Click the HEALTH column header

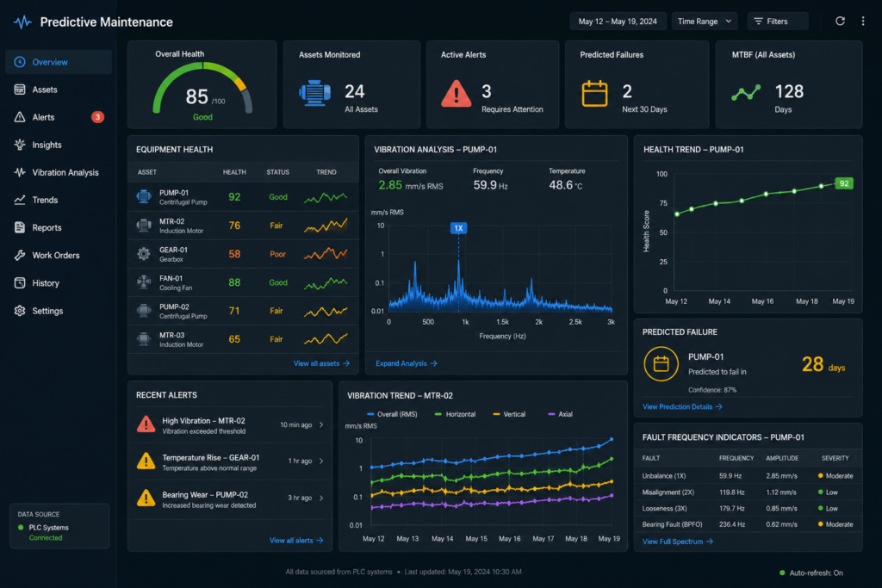[x=234, y=172]
